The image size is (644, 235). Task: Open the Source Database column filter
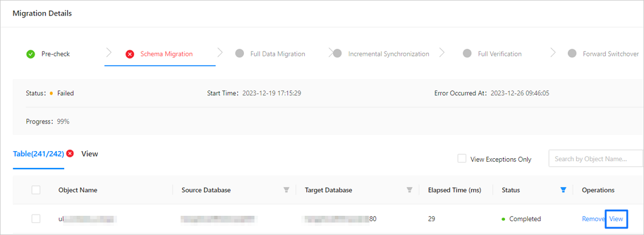pyautogui.click(x=287, y=190)
